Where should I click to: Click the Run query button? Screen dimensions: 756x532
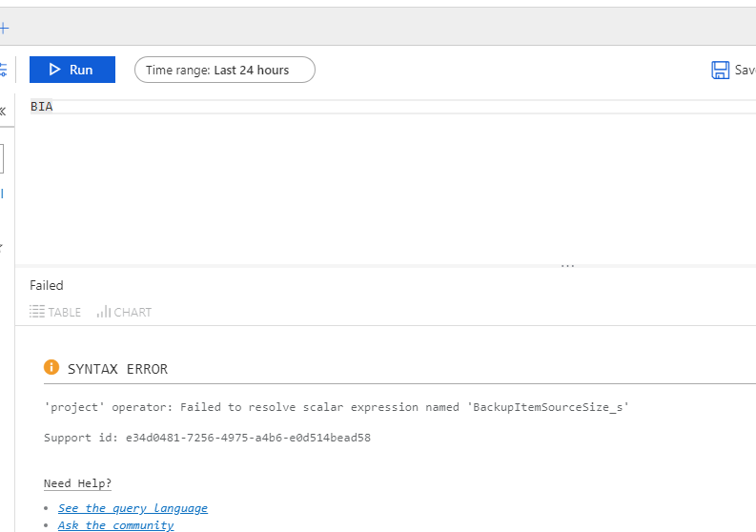tap(72, 70)
